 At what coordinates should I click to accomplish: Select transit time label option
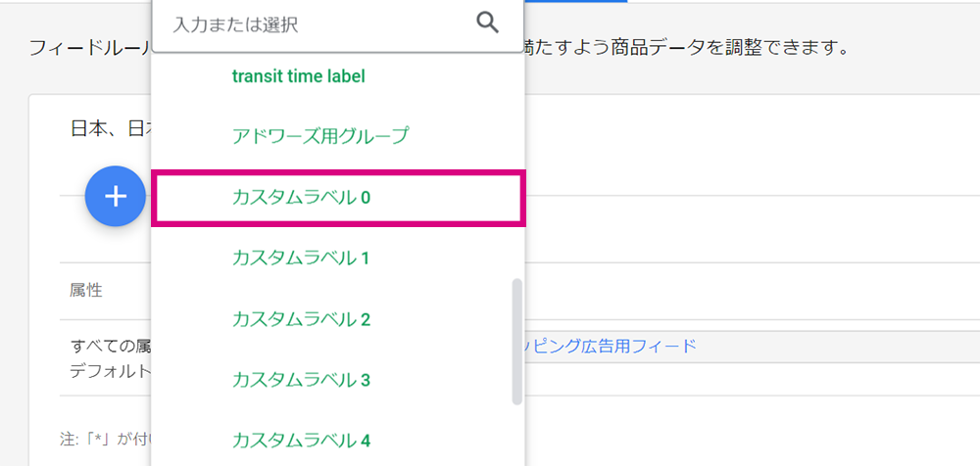click(x=299, y=76)
